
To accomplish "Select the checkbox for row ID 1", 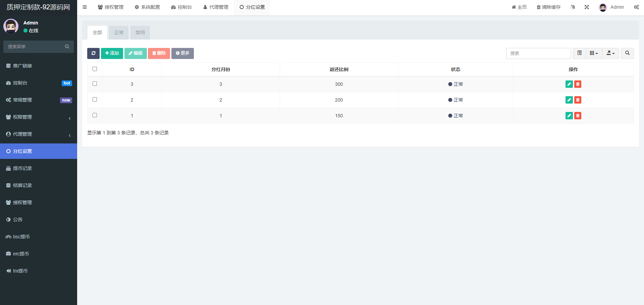I will pyautogui.click(x=95, y=115).
